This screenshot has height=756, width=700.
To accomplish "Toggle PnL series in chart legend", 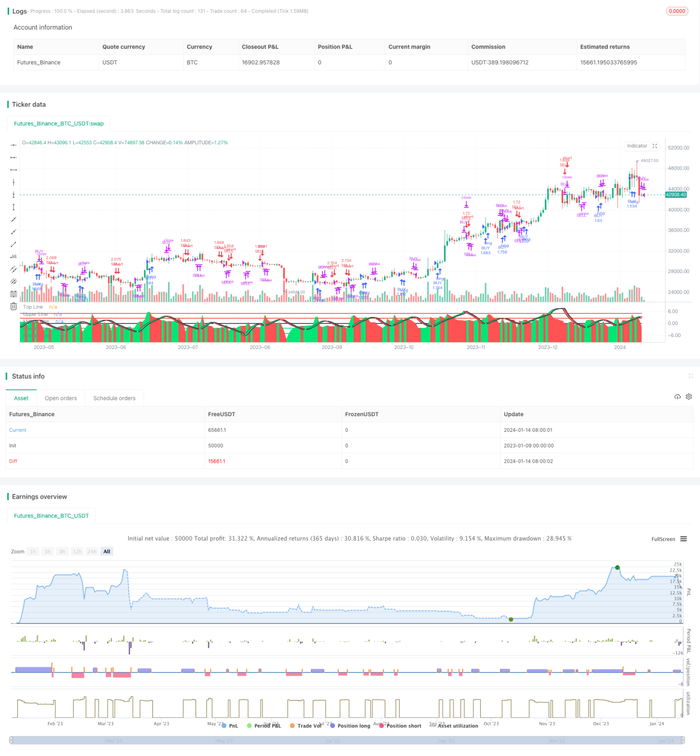I will 230,726.
